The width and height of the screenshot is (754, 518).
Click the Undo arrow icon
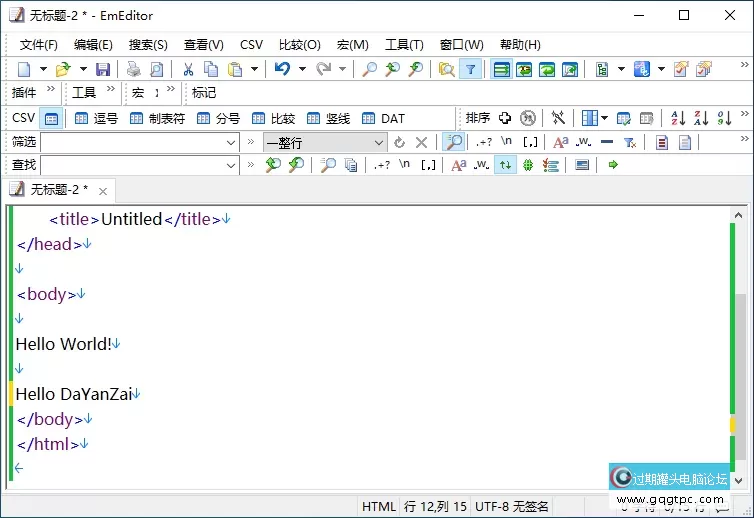(281, 69)
